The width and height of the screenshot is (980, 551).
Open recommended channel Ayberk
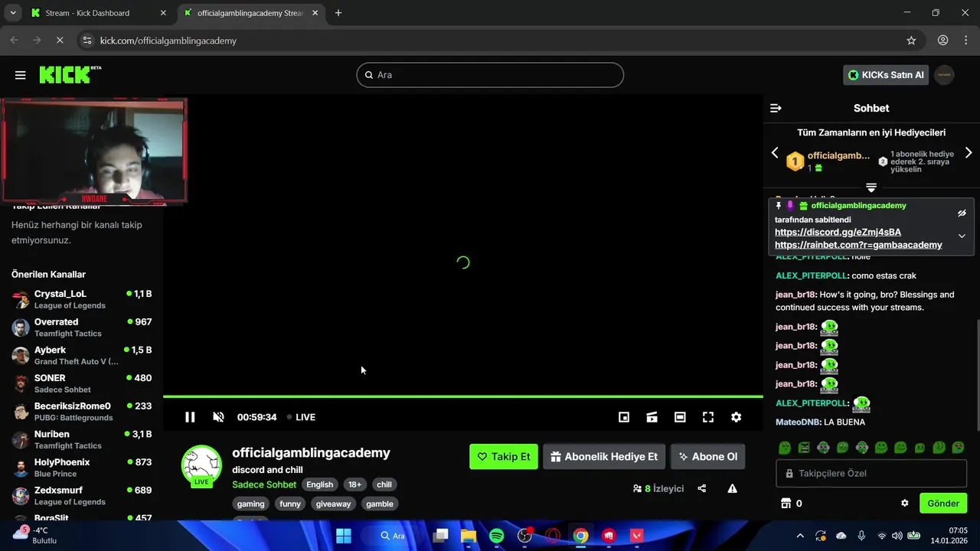pyautogui.click(x=81, y=355)
